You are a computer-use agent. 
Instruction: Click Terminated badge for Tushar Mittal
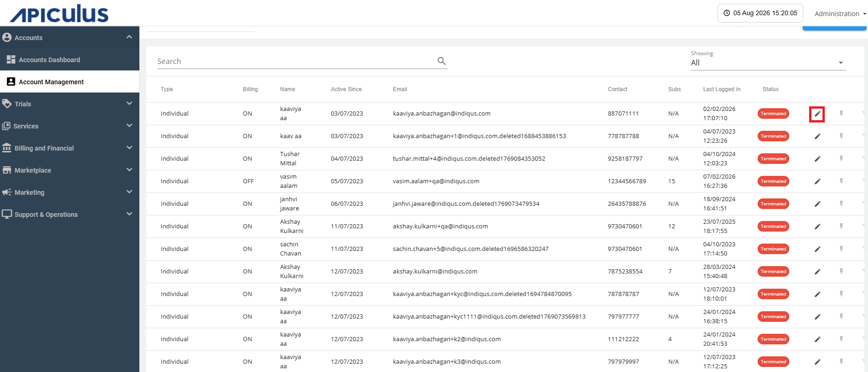(x=773, y=159)
